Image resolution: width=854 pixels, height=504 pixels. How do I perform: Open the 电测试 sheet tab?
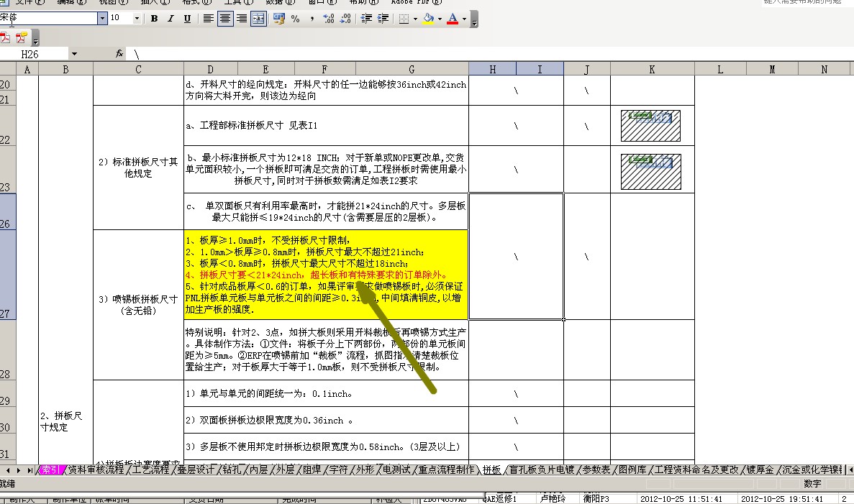(396, 469)
